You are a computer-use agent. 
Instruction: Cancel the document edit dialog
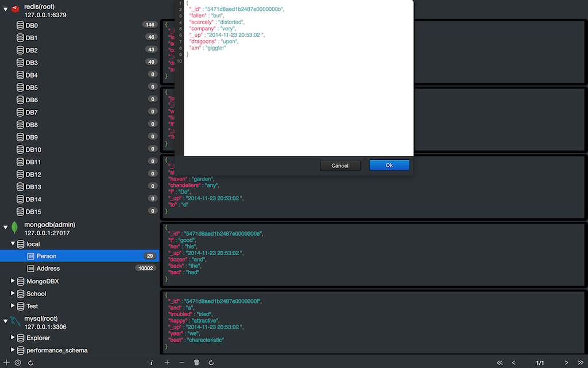pos(340,166)
